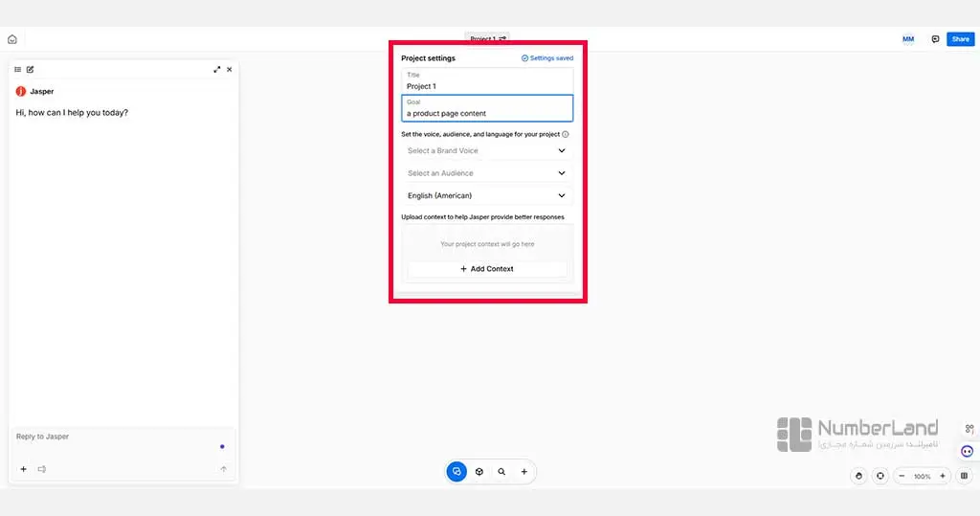The width and height of the screenshot is (980, 516).
Task: Send the message with the up-arrow icon
Action: [x=223, y=469]
